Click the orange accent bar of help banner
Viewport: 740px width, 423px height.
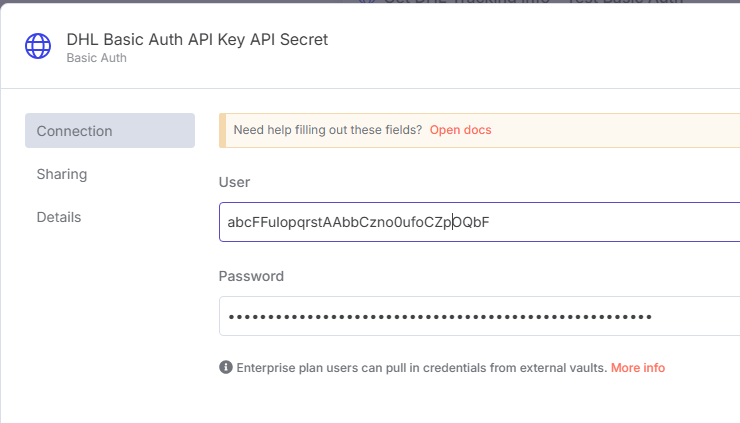(222, 130)
